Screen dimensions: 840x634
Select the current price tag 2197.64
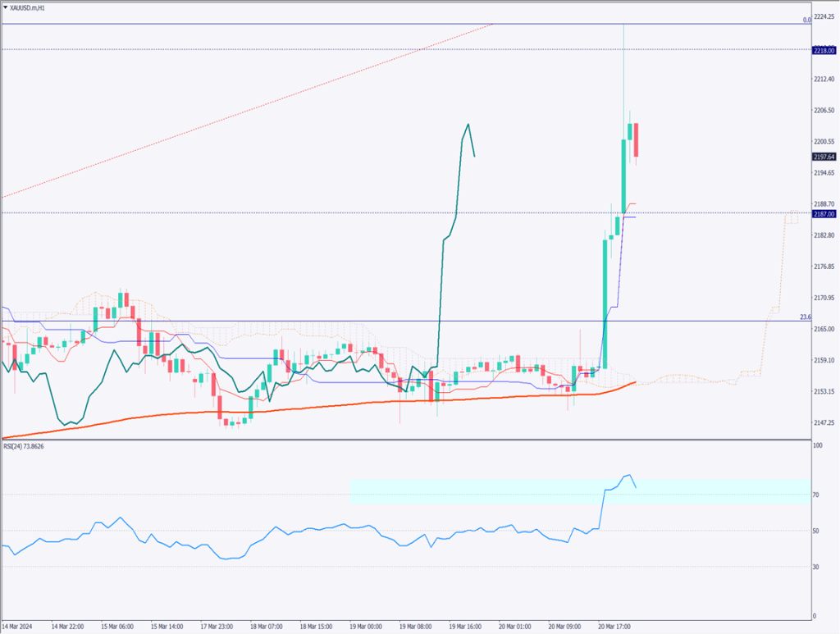pos(823,157)
